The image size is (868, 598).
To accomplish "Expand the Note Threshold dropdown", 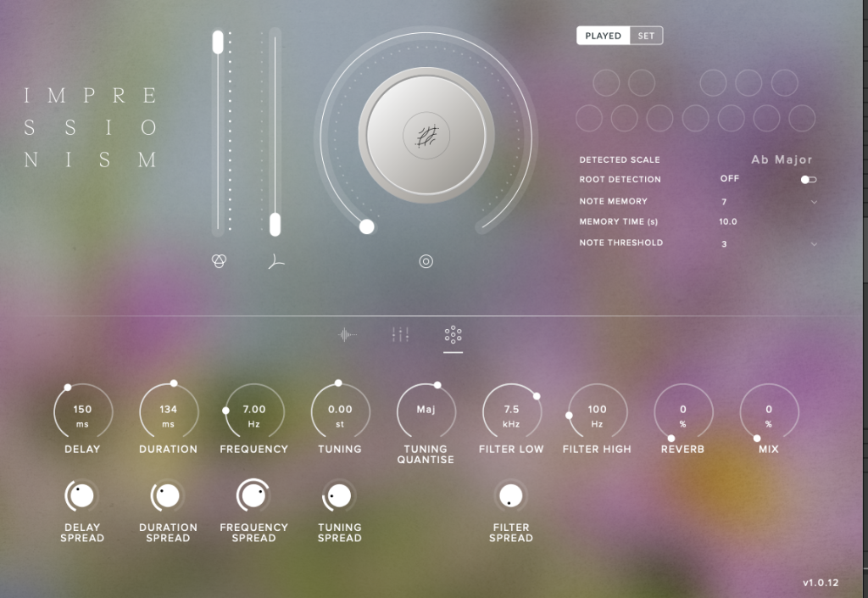I will [814, 243].
